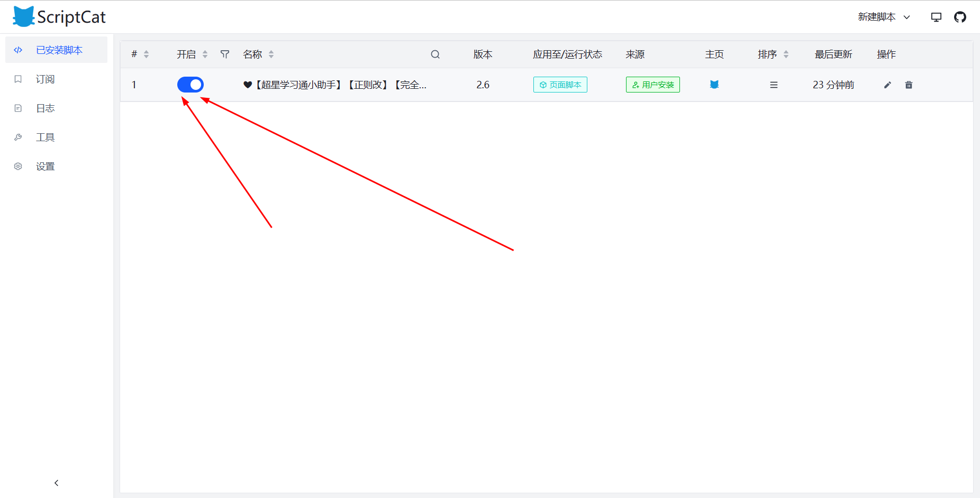Click the monitor display mode icon
Viewport: 980px width, 498px height.
click(x=936, y=17)
